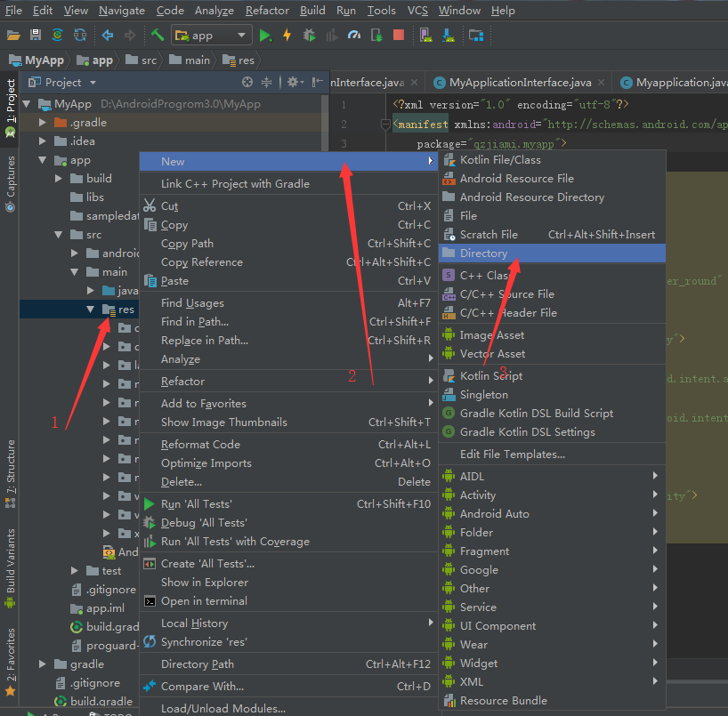Open the Activity submenu

(x=552, y=495)
